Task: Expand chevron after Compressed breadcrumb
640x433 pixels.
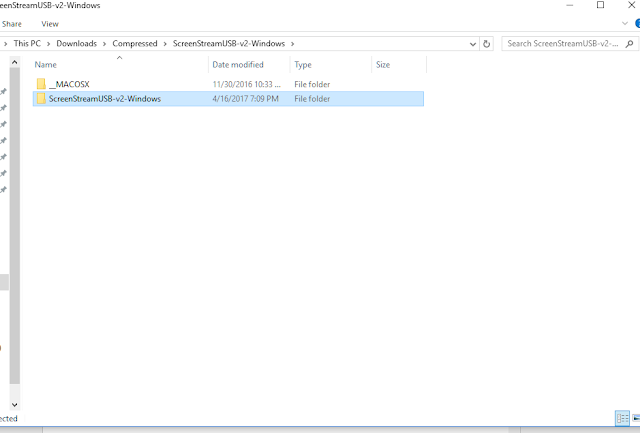Action: coord(165,44)
